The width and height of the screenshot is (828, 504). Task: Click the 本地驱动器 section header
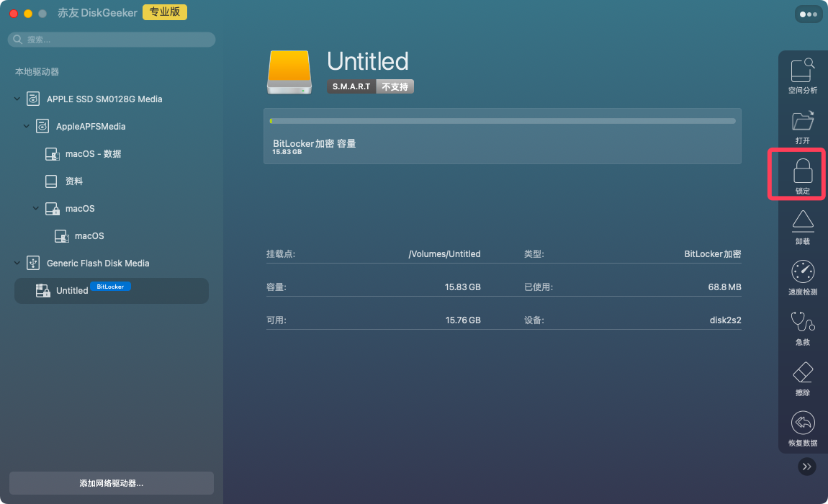pyautogui.click(x=37, y=72)
